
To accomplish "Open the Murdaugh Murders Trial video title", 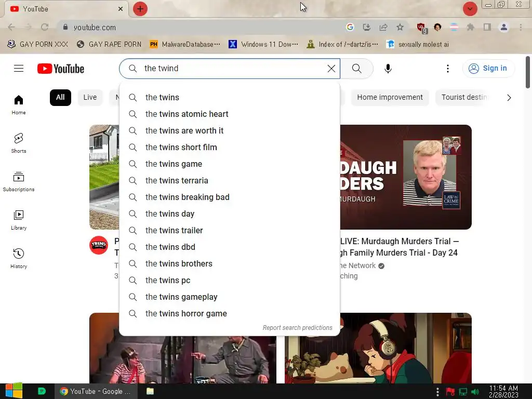I will (400, 247).
